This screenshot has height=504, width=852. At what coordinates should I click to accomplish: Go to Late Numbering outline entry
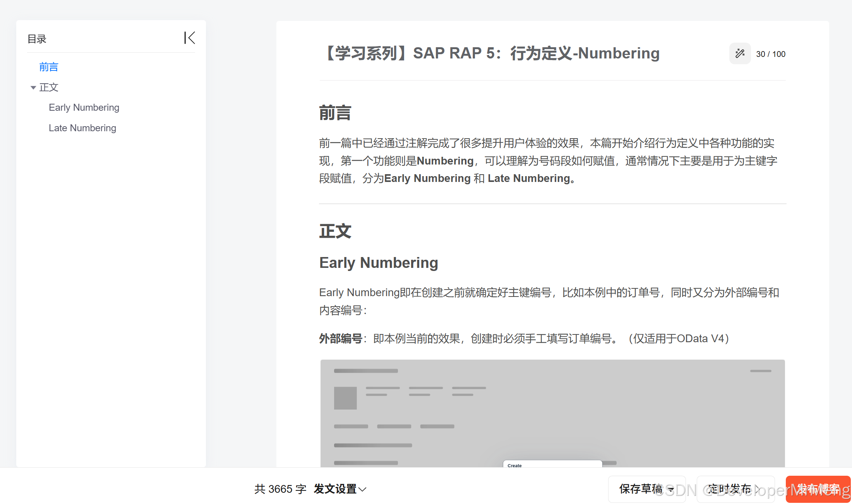click(x=82, y=128)
